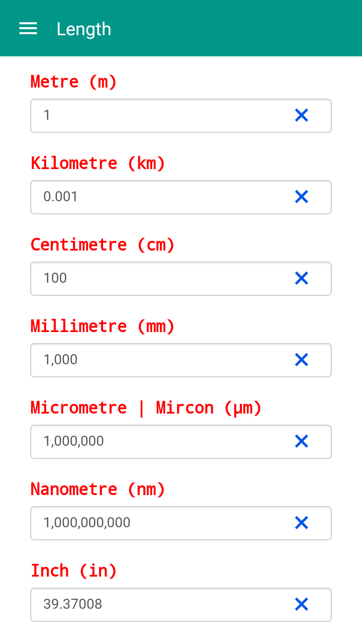Click the Metre (m) label
This screenshot has height=644, width=362.
74,82
